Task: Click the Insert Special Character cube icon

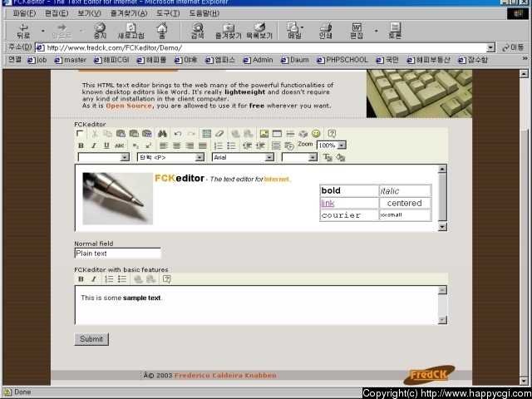Action: tap(303, 134)
